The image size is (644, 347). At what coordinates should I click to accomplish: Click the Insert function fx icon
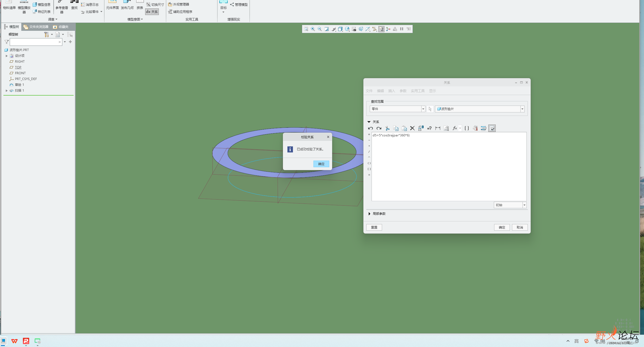[455, 128]
